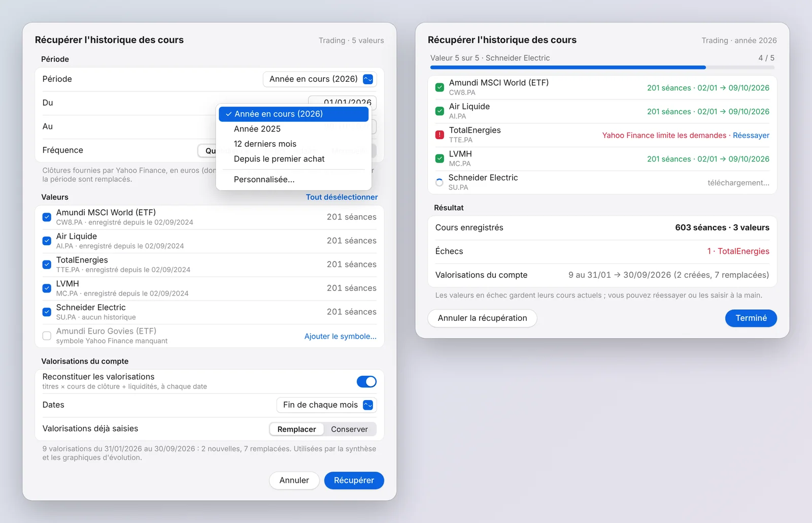Click the download progress bar
This screenshot has width=812, height=523.
tap(602, 67)
